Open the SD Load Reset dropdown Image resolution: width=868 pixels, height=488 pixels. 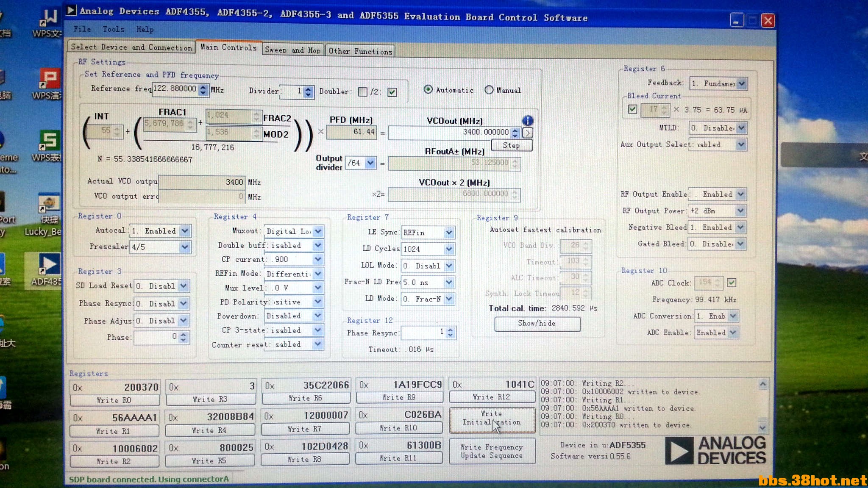tap(183, 286)
